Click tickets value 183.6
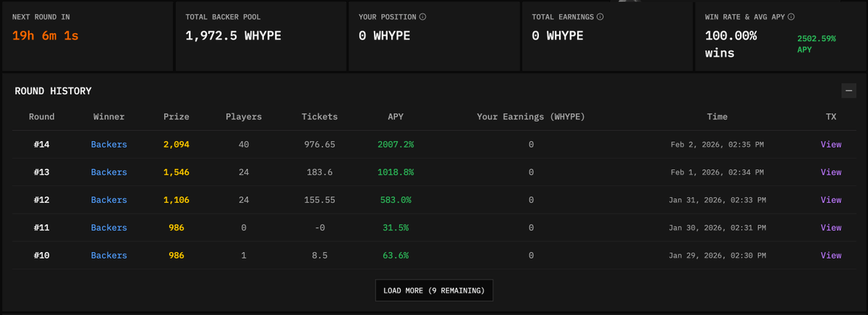868x315 pixels. (x=320, y=172)
